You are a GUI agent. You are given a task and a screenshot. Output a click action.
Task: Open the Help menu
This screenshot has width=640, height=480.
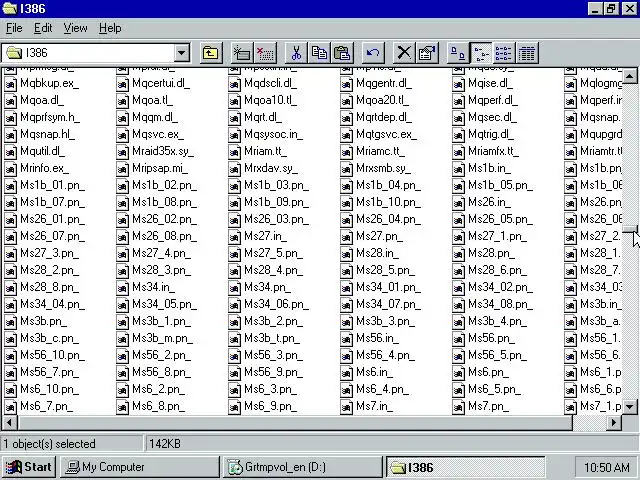[x=110, y=28]
